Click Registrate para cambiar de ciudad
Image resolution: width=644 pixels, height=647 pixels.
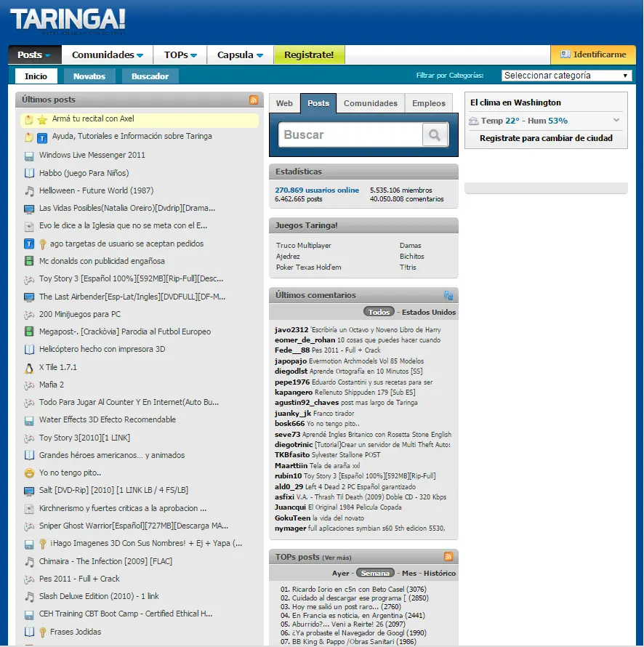[546, 138]
